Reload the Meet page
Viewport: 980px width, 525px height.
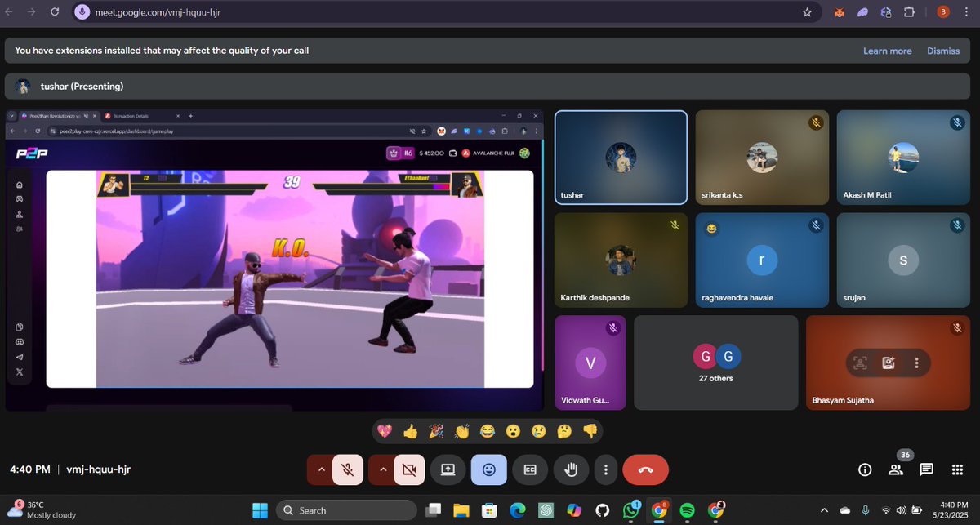point(54,12)
